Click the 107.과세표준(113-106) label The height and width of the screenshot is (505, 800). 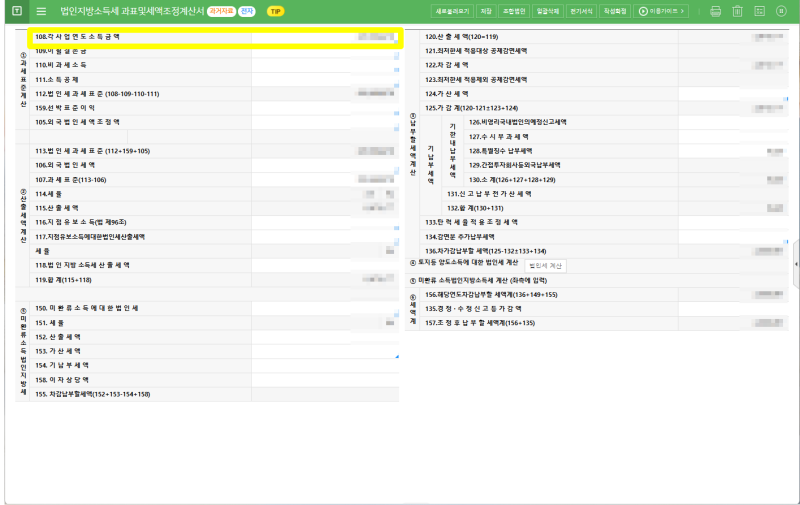point(70,180)
